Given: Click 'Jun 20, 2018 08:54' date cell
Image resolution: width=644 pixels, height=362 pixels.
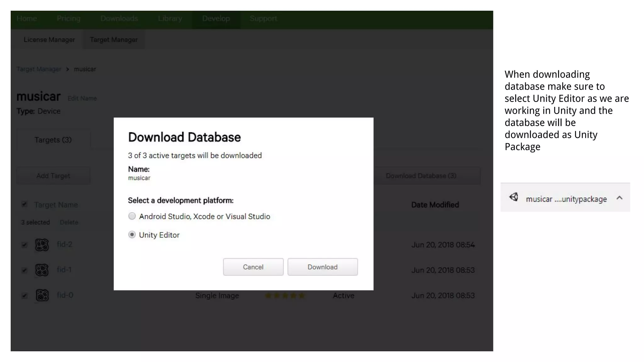Looking at the screenshot, I should [x=443, y=245].
